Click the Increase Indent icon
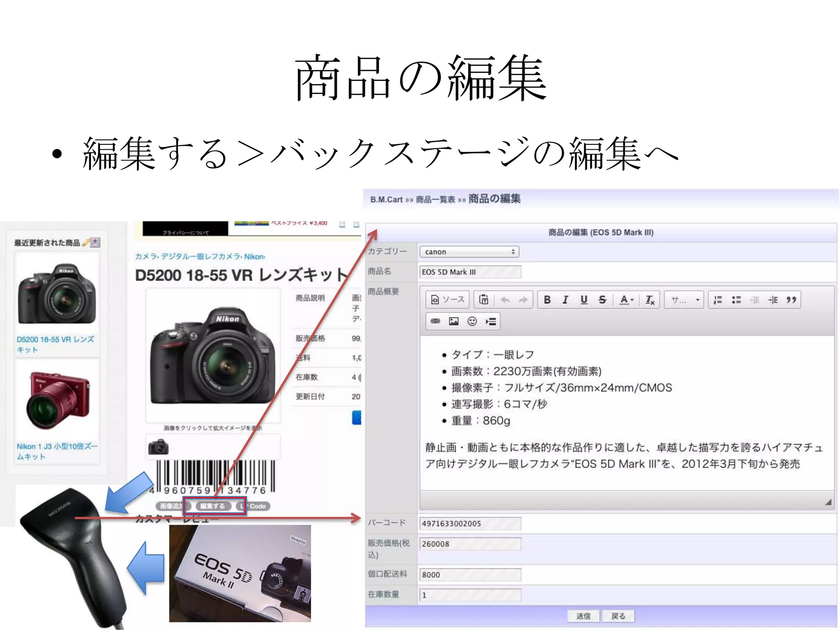Viewport: 840px width, 630px height. coord(773,300)
